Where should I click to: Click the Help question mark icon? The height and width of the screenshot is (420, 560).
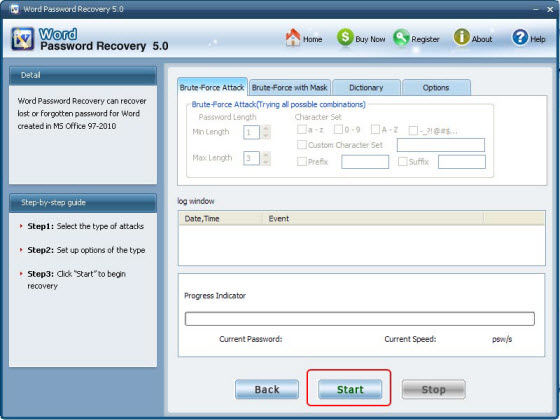[x=520, y=37]
